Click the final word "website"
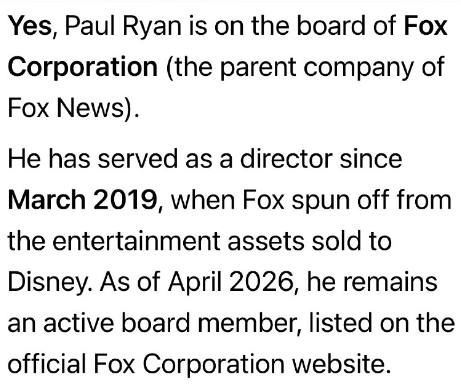461x391 pixels. pyautogui.click(x=338, y=364)
